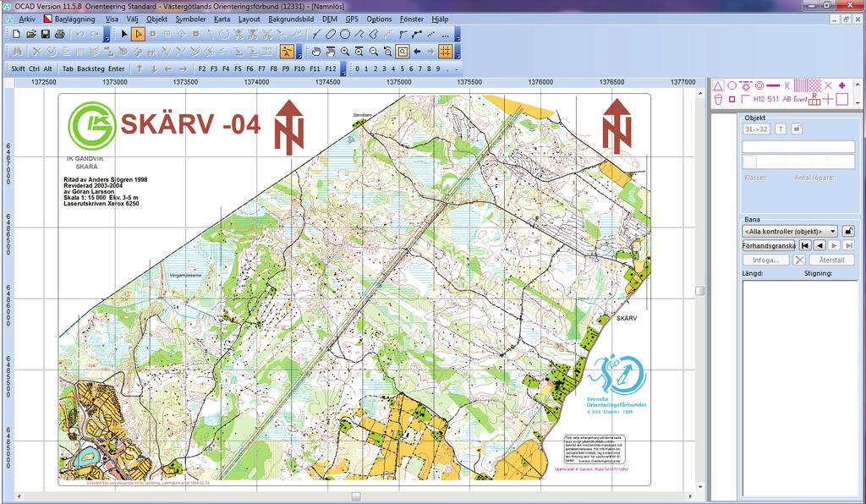The width and height of the screenshot is (866, 504).
Task: Save the map with the floppy disk icon
Action: coord(46,34)
